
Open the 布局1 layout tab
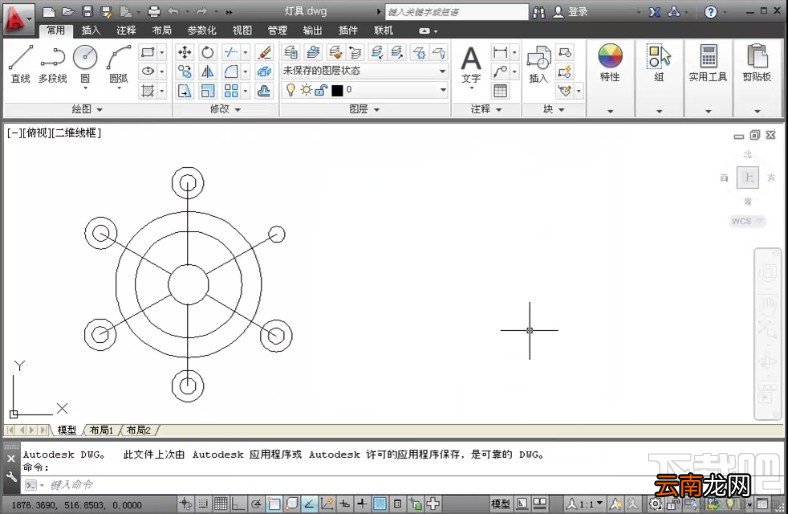[101, 430]
